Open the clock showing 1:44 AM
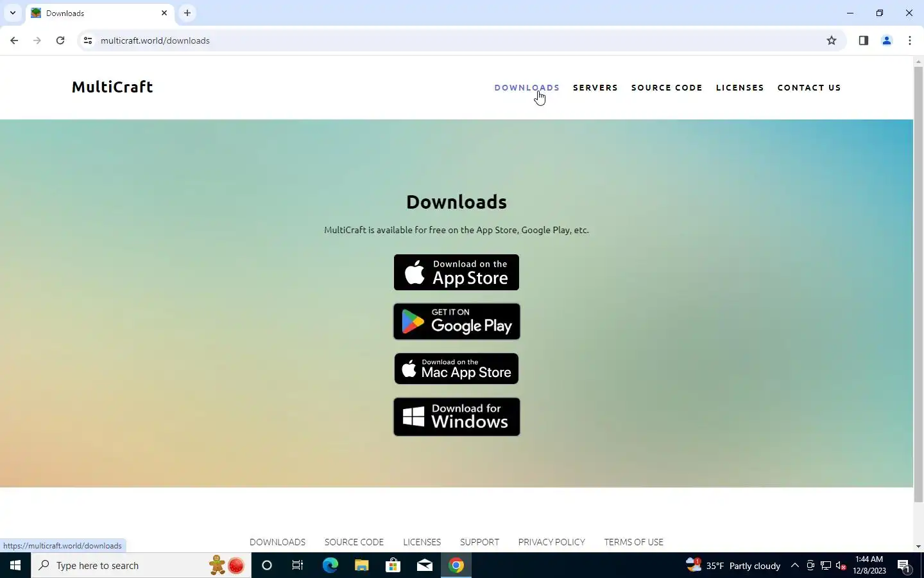924x578 pixels. [x=869, y=565]
